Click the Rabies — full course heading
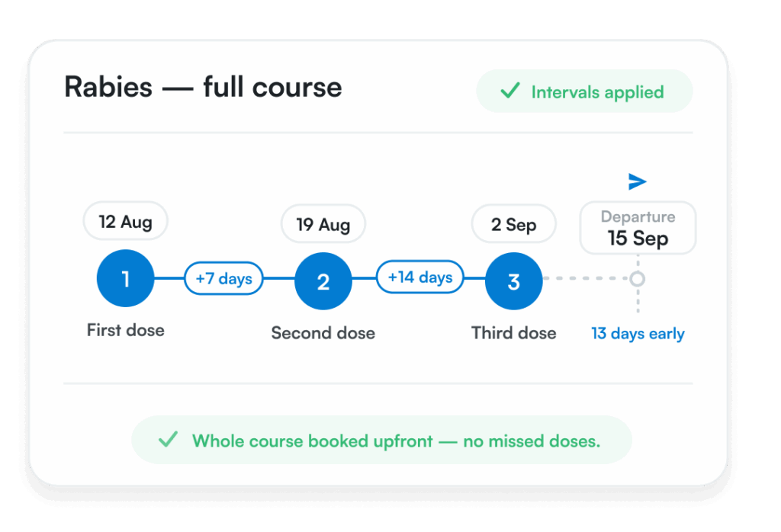 (203, 87)
